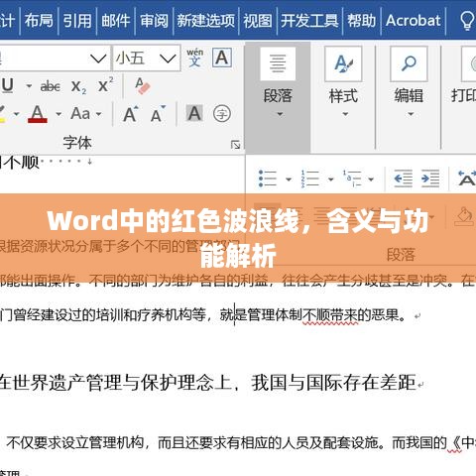Click the multilevel list icon

click(352, 178)
